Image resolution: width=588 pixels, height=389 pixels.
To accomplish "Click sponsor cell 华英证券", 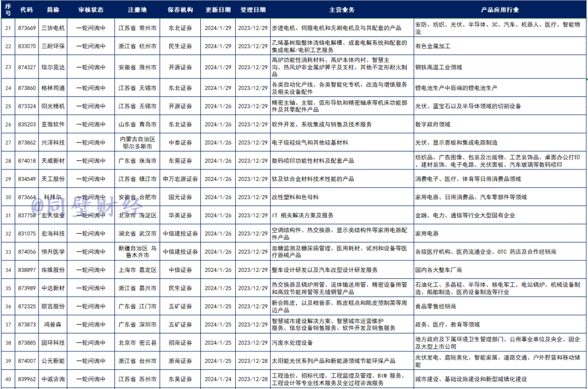I will click(180, 215).
